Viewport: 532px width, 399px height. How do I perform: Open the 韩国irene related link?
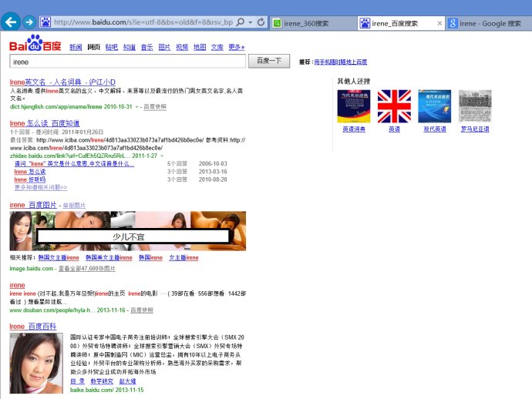[x=150, y=257]
